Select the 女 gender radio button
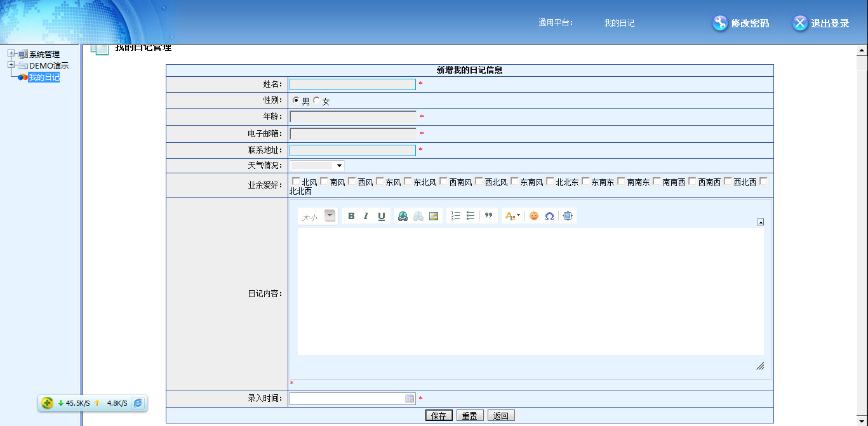Screen dimensions: 868x426 click(x=316, y=100)
